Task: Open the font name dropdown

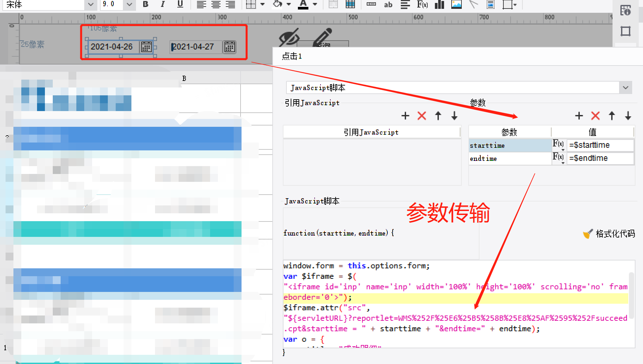Action: coord(91,4)
